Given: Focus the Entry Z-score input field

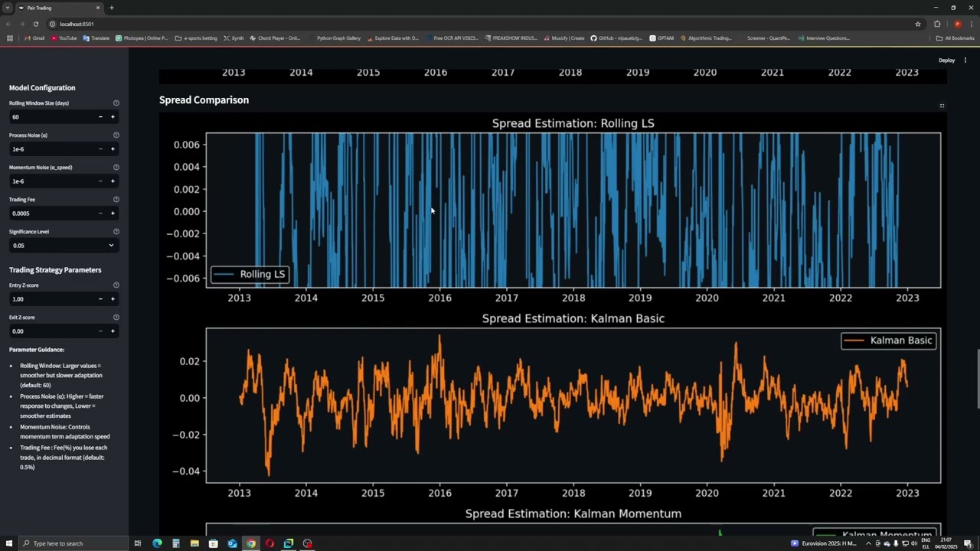Looking at the screenshot, I should click(x=51, y=299).
